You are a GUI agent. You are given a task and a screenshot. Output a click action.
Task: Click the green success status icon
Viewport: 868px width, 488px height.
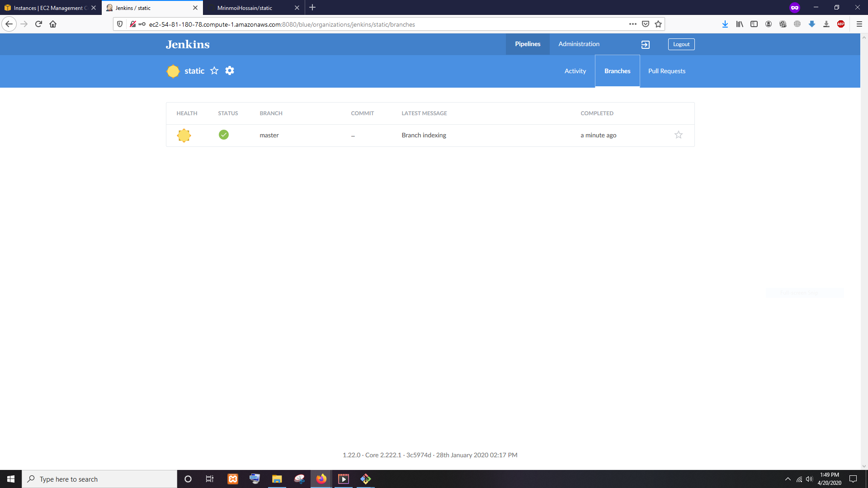(224, 135)
